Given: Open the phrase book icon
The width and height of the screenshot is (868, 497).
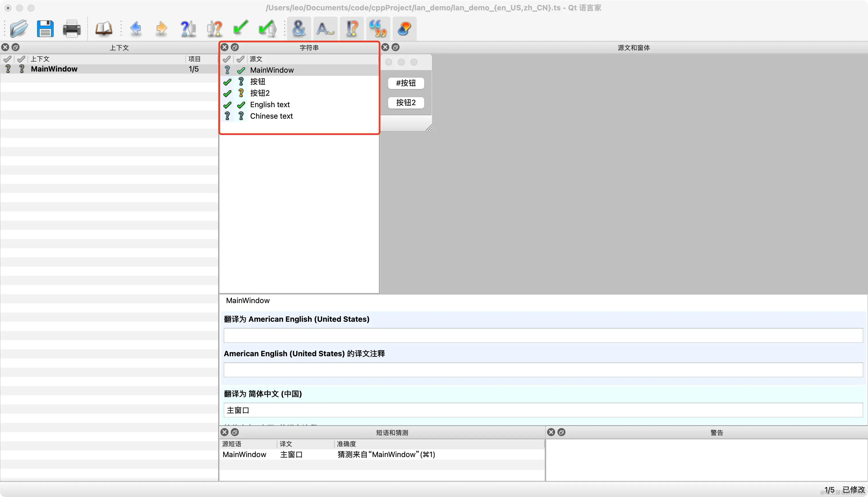Looking at the screenshot, I should pos(103,28).
